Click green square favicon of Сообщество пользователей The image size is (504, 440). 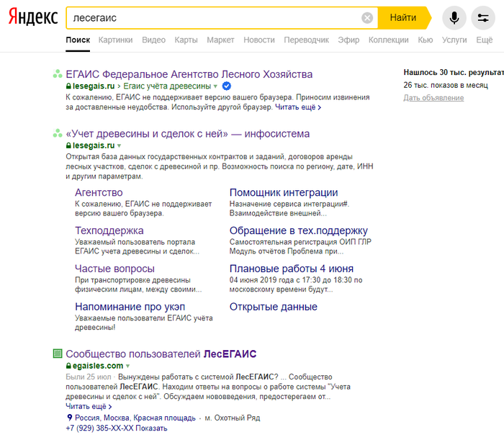[x=58, y=354]
